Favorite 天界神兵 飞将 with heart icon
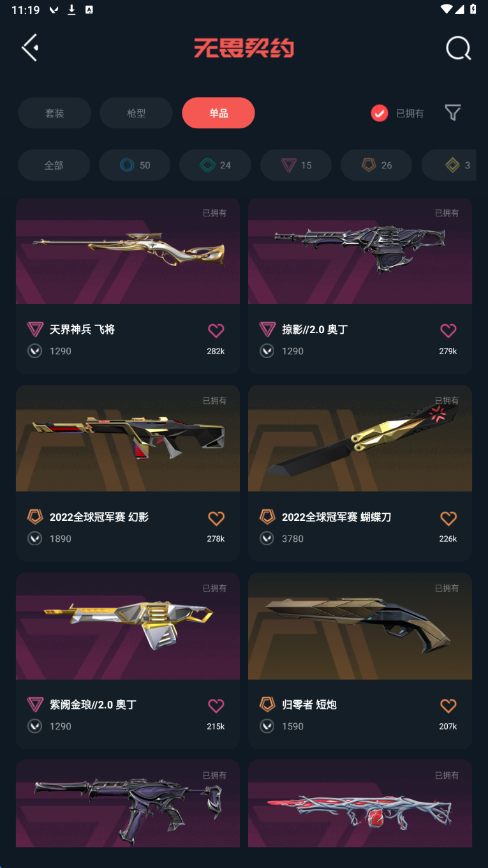The image size is (488, 868). (216, 330)
